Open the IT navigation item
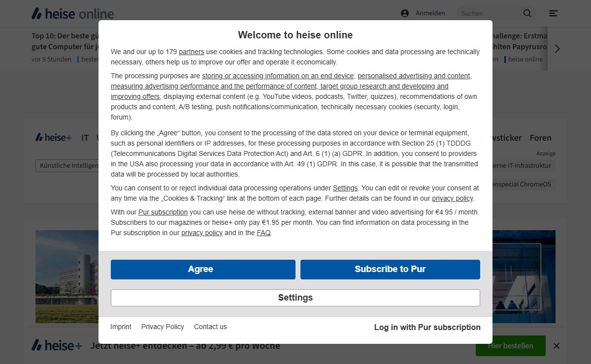Viewport: 591px width, 364px height. click(x=85, y=138)
